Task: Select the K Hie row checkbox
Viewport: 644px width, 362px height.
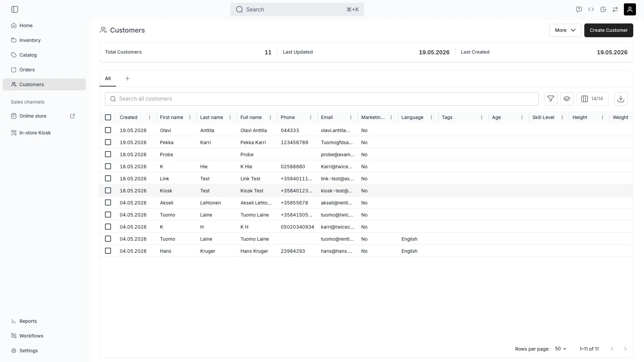Action: coord(108,166)
